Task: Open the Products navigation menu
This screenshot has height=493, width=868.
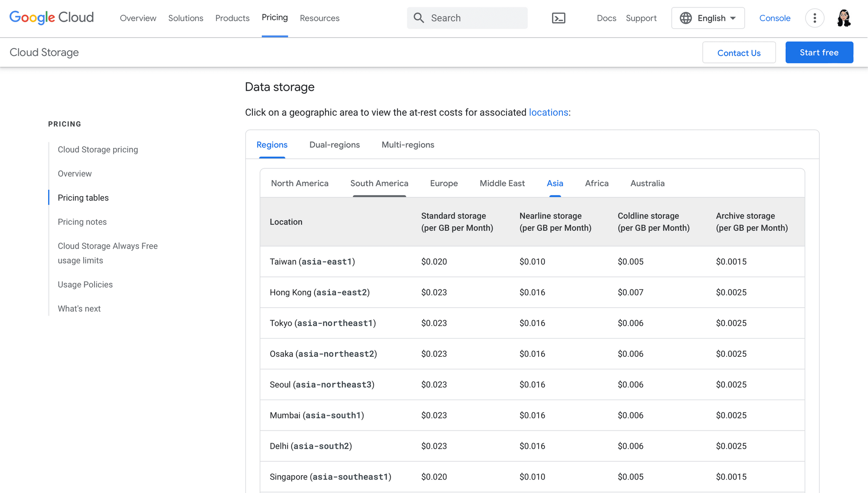Action: tap(232, 18)
